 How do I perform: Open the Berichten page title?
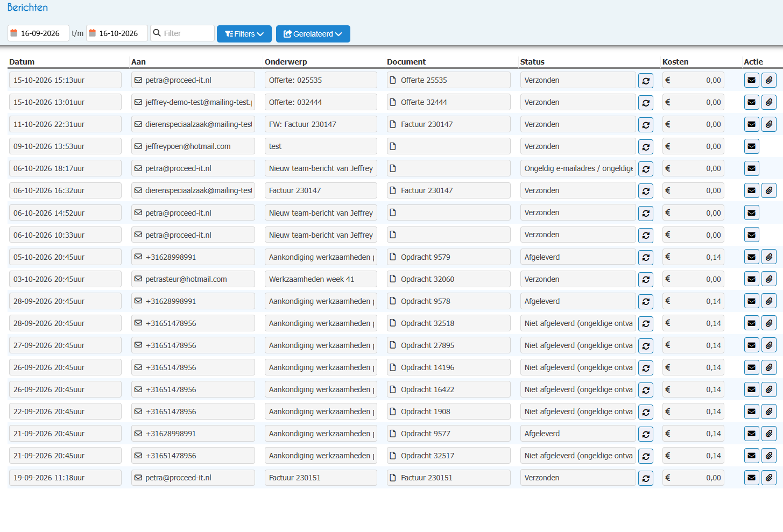click(x=27, y=8)
